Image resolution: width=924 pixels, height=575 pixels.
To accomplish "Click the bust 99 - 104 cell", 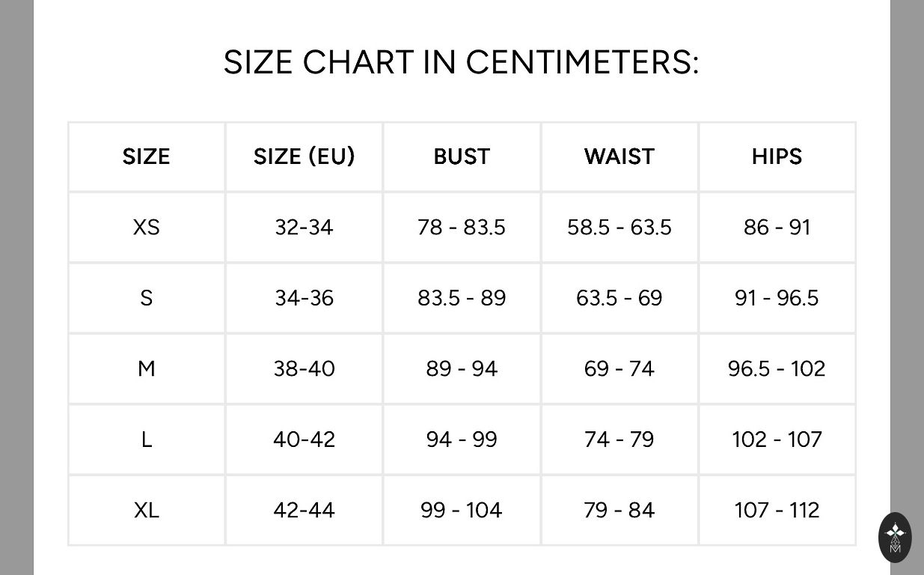I will coord(462,510).
